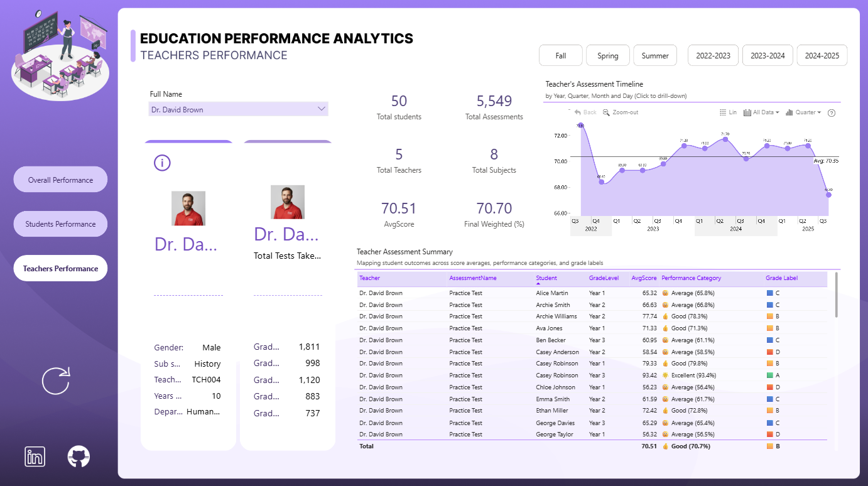Select the Summer filter button
The image size is (868, 486).
click(655, 55)
